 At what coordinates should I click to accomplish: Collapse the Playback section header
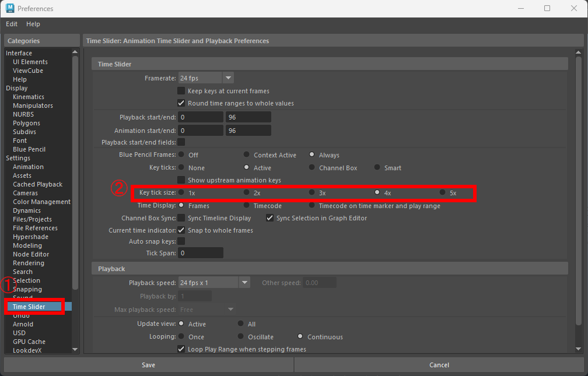(330, 269)
